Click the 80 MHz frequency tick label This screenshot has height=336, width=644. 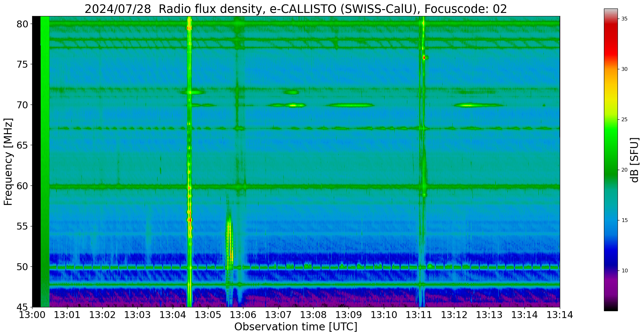(x=23, y=24)
